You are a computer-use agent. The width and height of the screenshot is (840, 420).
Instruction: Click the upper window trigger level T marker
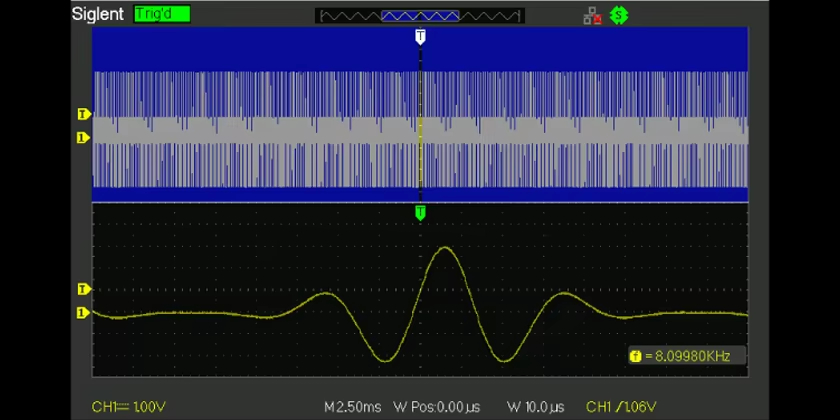point(84,115)
